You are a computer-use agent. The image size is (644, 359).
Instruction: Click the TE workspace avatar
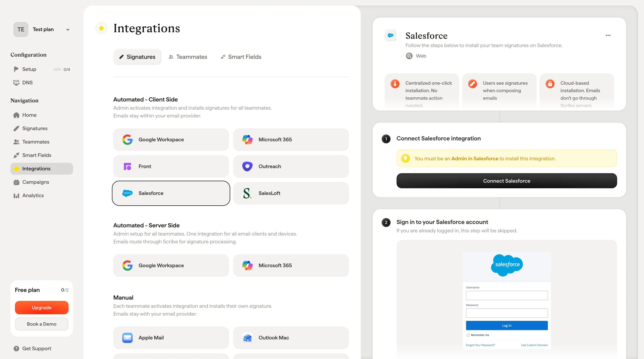21,29
